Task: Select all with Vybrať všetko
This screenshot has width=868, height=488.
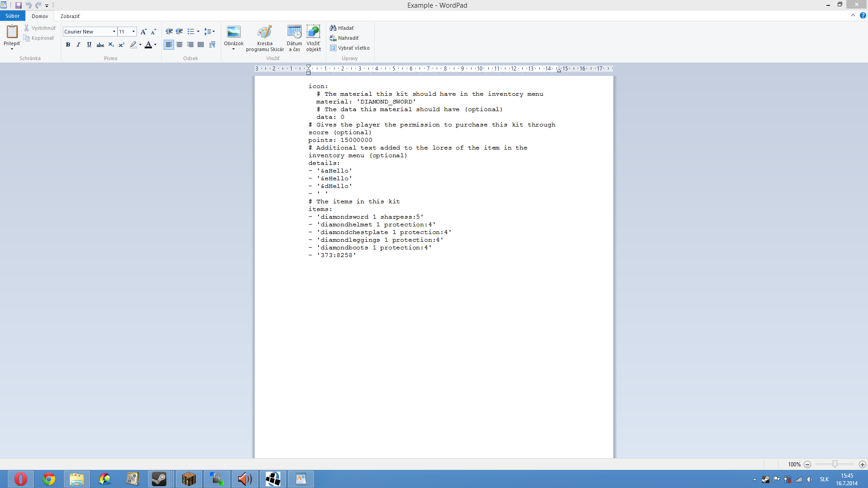Action: pos(350,48)
